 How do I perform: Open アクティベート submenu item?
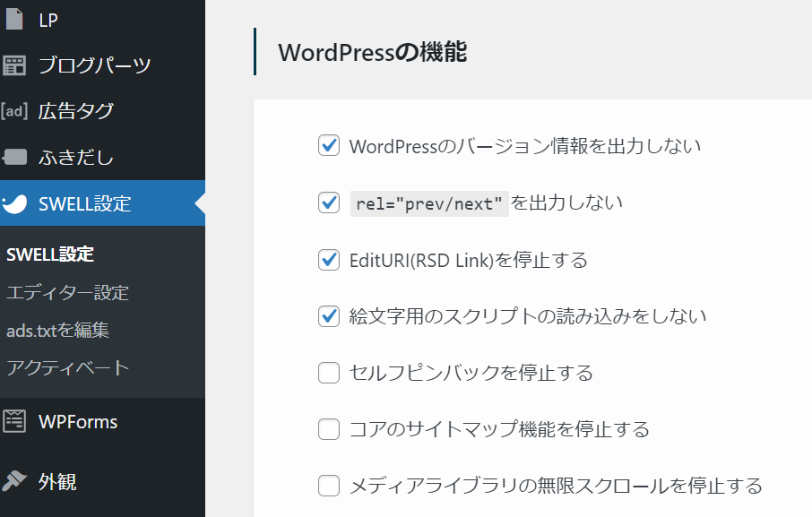point(67,367)
